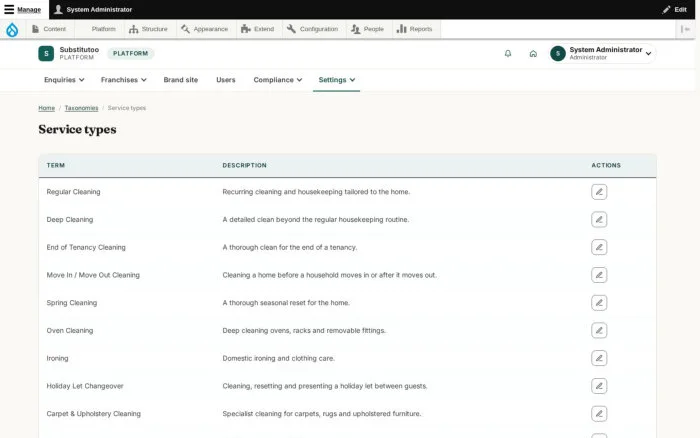This screenshot has height=438, width=700.
Task: Click the Substitutoo S logo
Action: point(46,54)
